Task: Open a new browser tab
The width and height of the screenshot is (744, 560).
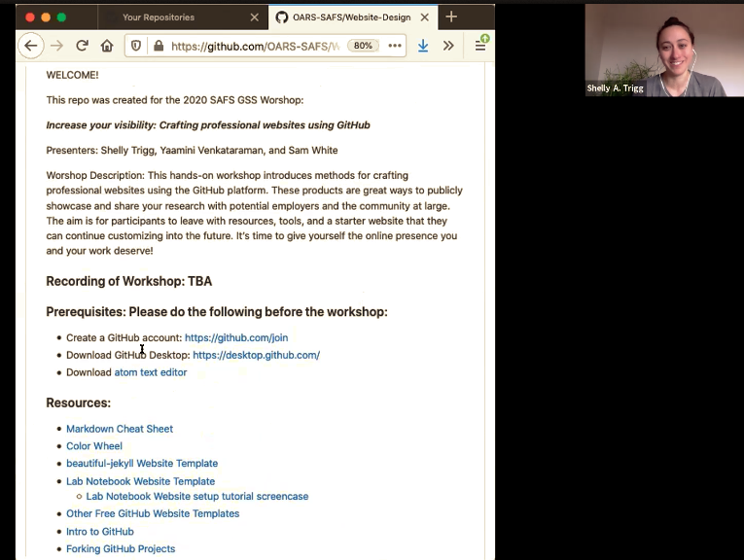Action: (x=451, y=17)
